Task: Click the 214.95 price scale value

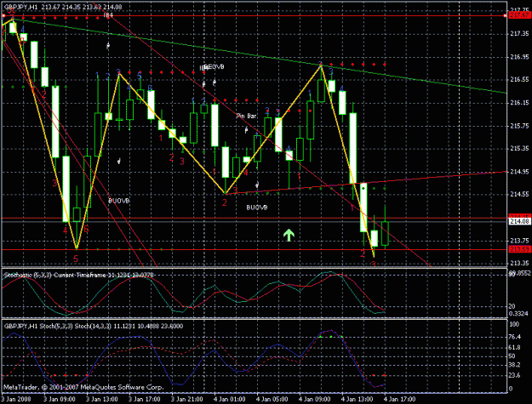Action: (x=519, y=172)
